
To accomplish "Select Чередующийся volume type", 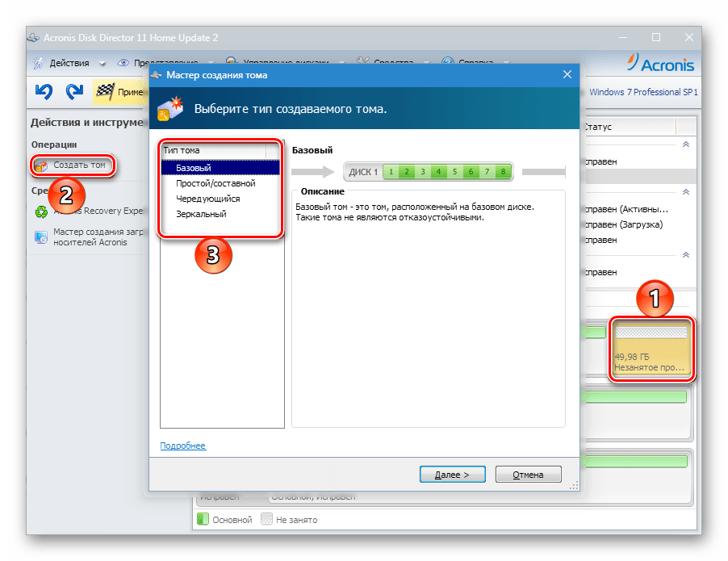I will point(220,199).
